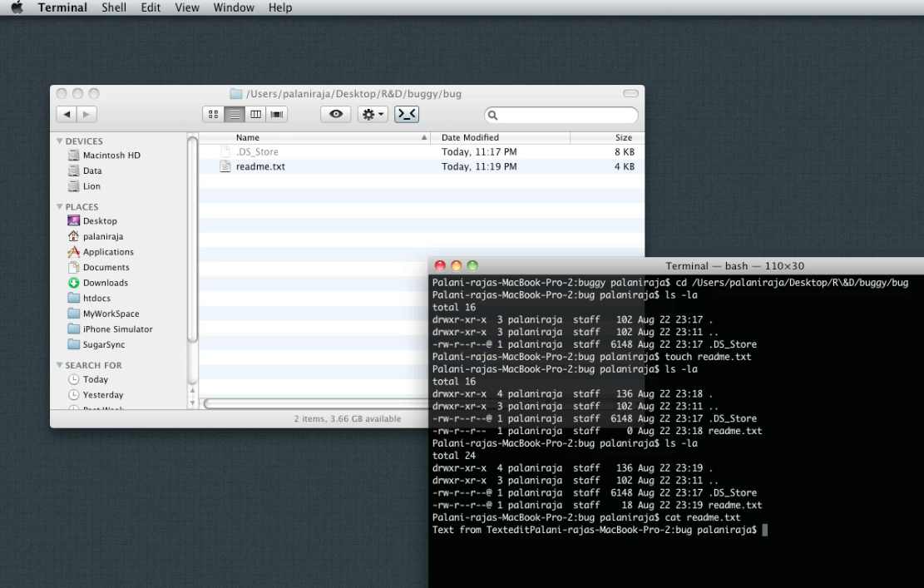This screenshot has width=924, height=588.
Task: Switch Finder to icon view
Action: (x=213, y=114)
